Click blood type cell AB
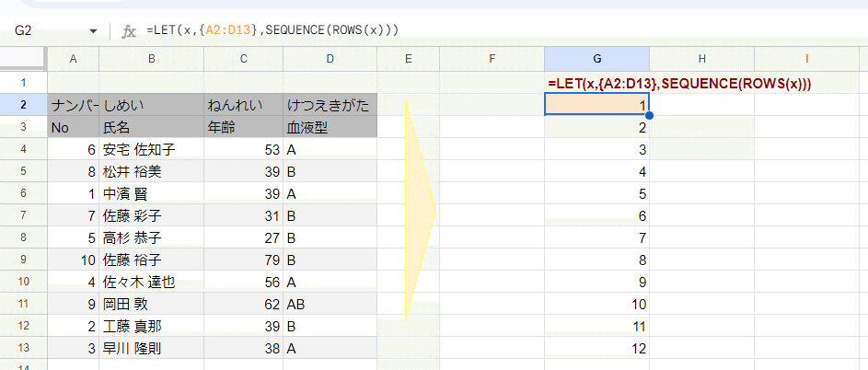This screenshot has height=370, width=868. click(x=330, y=304)
